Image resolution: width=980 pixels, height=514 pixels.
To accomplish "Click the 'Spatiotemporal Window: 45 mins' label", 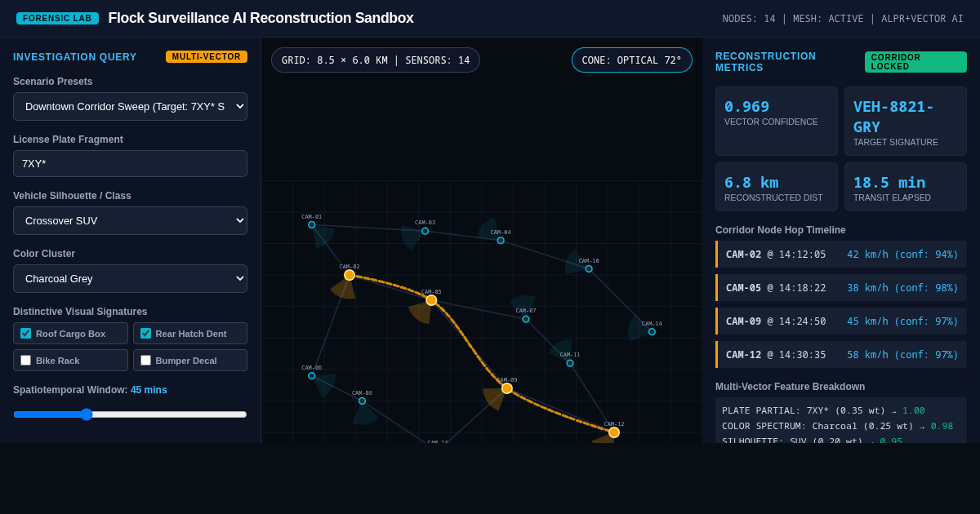I will [90, 390].
